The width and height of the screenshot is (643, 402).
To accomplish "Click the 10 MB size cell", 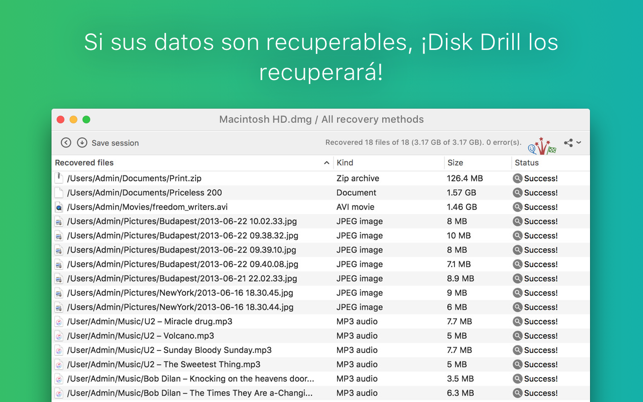I will point(458,235).
